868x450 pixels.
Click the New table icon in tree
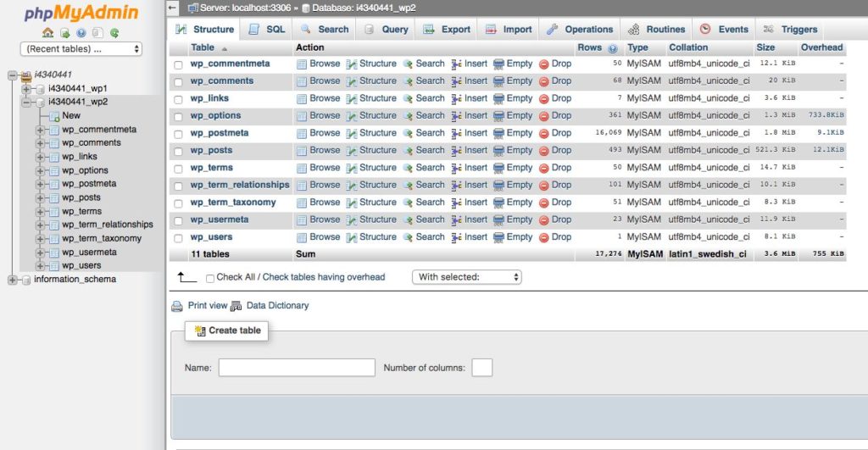point(54,116)
